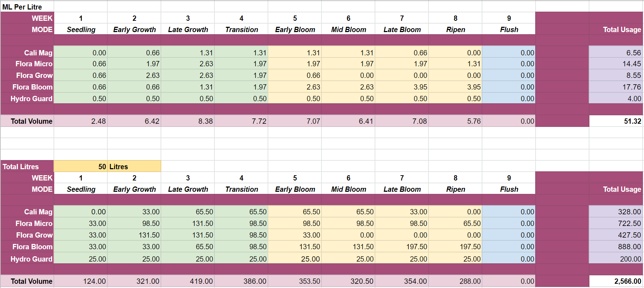Viewport: 644px width, 288px height.
Task: Select Total Volume 419.00 under Late Growth
Action: [188, 281]
